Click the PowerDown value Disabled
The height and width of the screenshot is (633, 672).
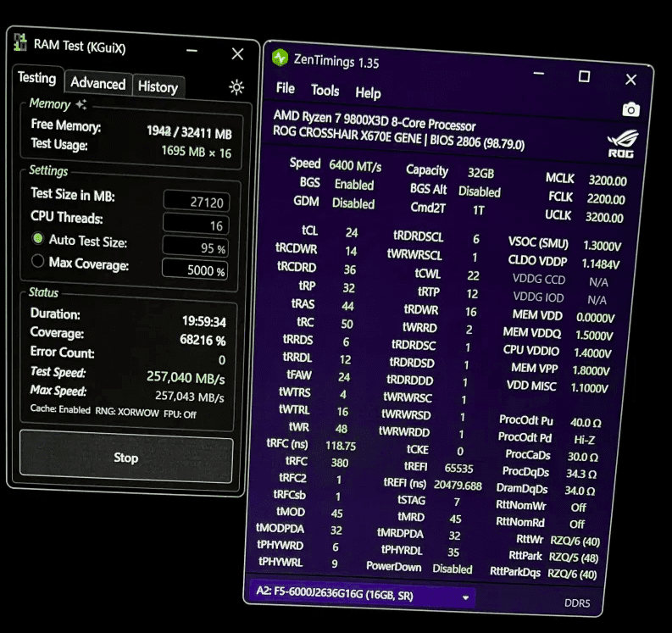click(453, 569)
